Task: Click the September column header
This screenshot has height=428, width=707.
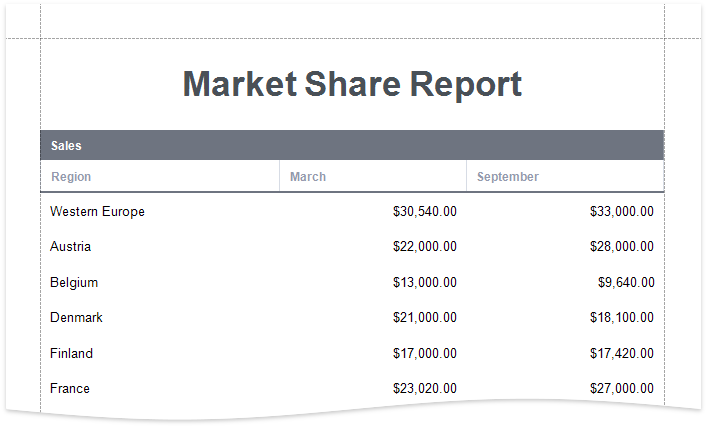Action: coord(508,177)
